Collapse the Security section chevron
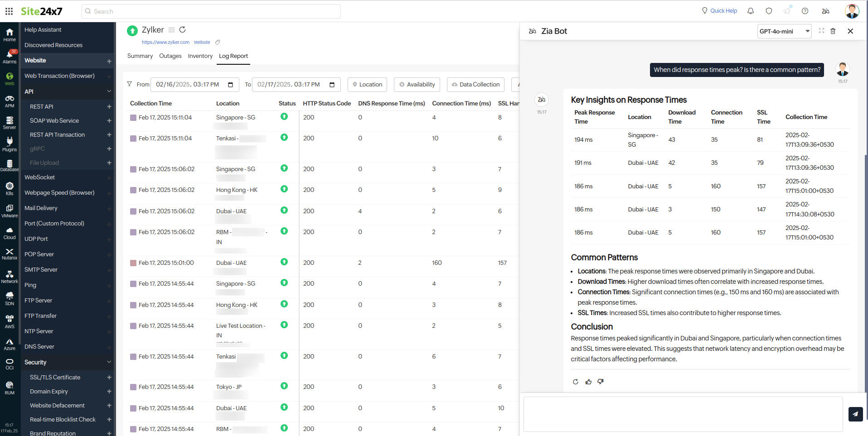The height and width of the screenshot is (436, 868). [109, 362]
